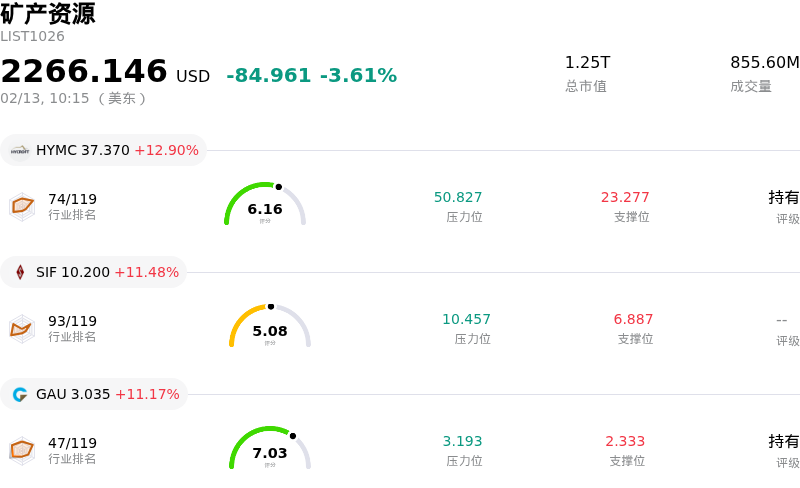View HYMC industry rank 74/119

point(72,206)
